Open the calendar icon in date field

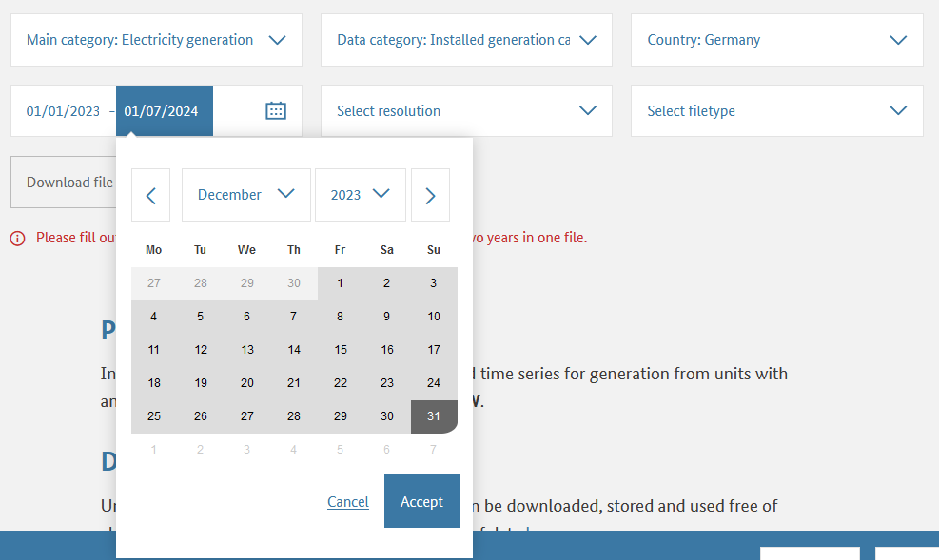pos(275,111)
